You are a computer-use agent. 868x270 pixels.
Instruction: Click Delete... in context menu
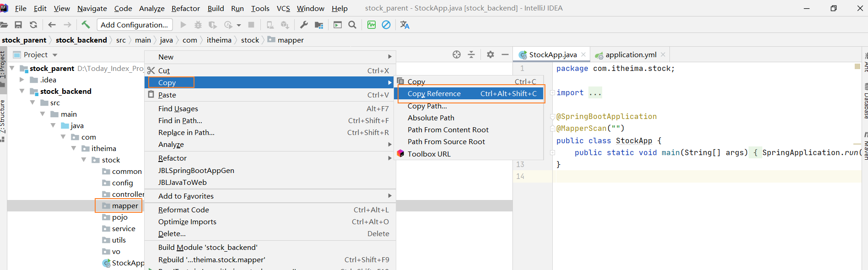270,233
